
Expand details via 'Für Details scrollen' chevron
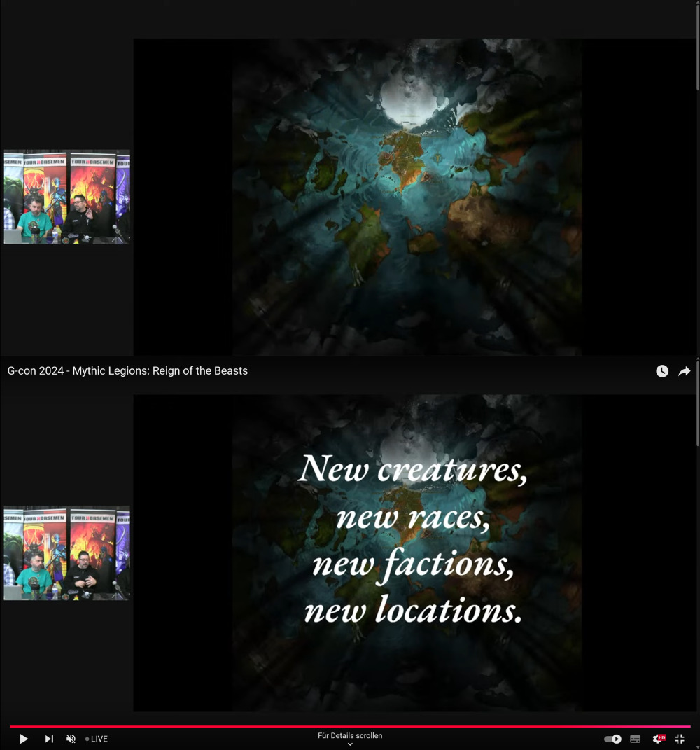[350, 744]
